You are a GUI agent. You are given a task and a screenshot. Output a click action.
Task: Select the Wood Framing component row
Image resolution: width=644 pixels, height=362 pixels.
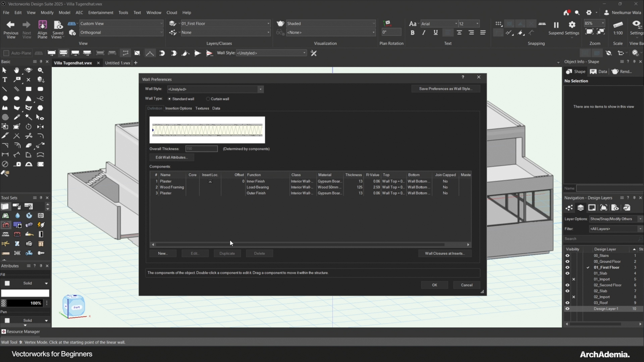[x=172, y=187]
